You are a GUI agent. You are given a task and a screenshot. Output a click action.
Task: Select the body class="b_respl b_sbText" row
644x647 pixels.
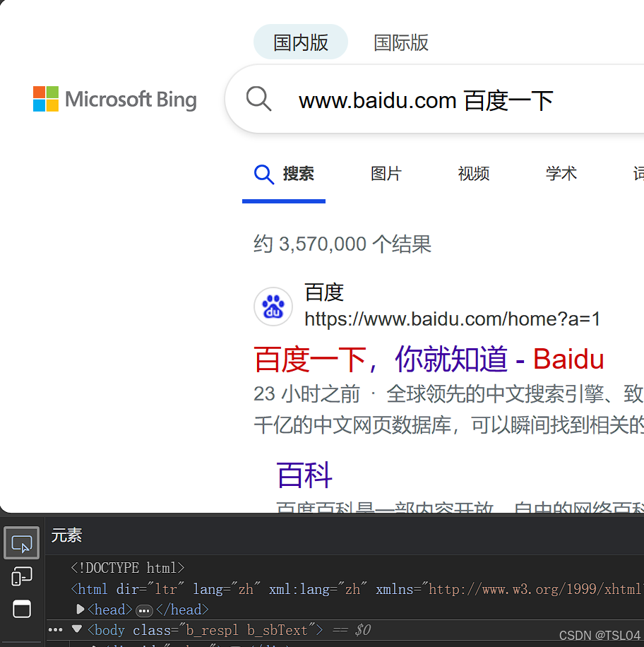345,630
